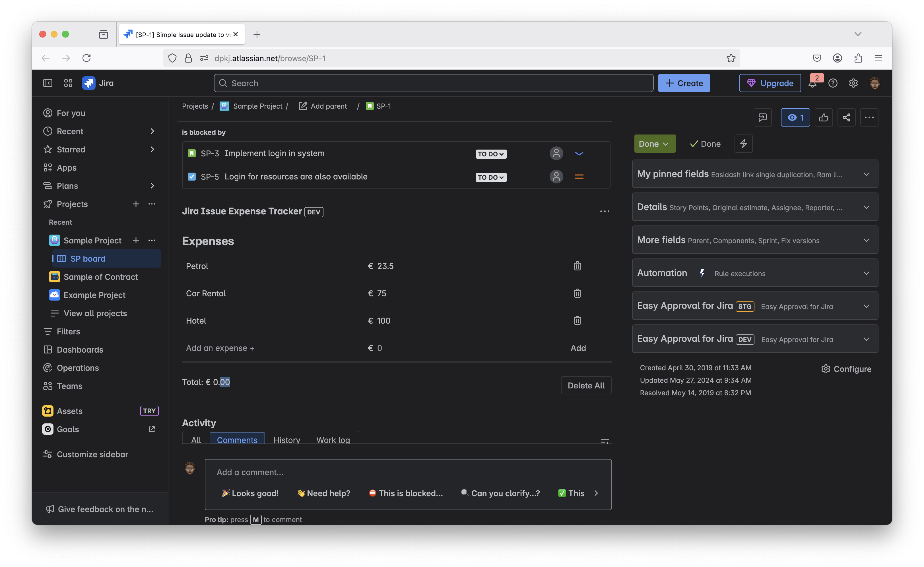The image size is (924, 567).
Task: Click the trash icon for Hotel
Action: [x=577, y=321]
